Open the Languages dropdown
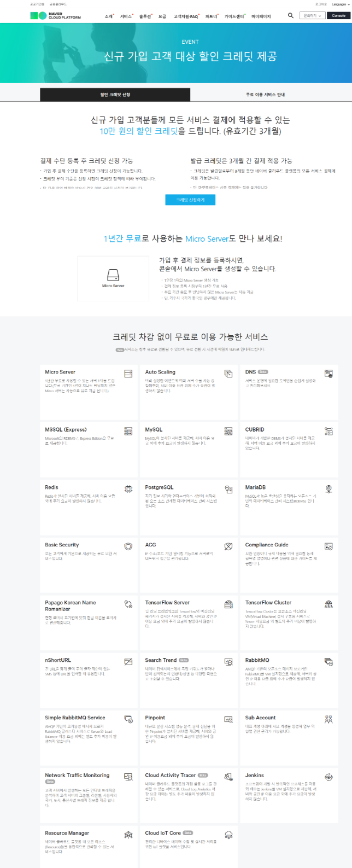This screenshot has height=868, width=352. (340, 4)
